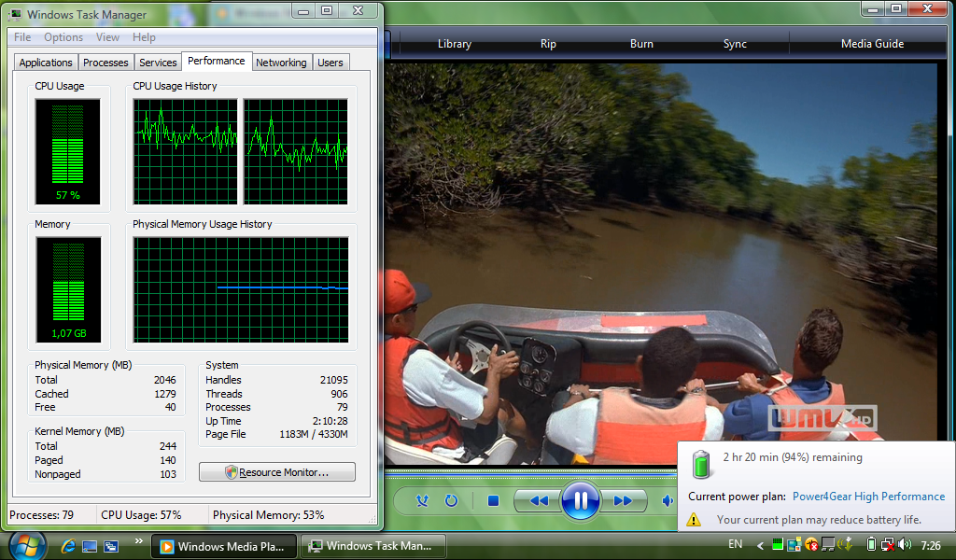
Task: Open the Networking tab
Action: pos(281,63)
